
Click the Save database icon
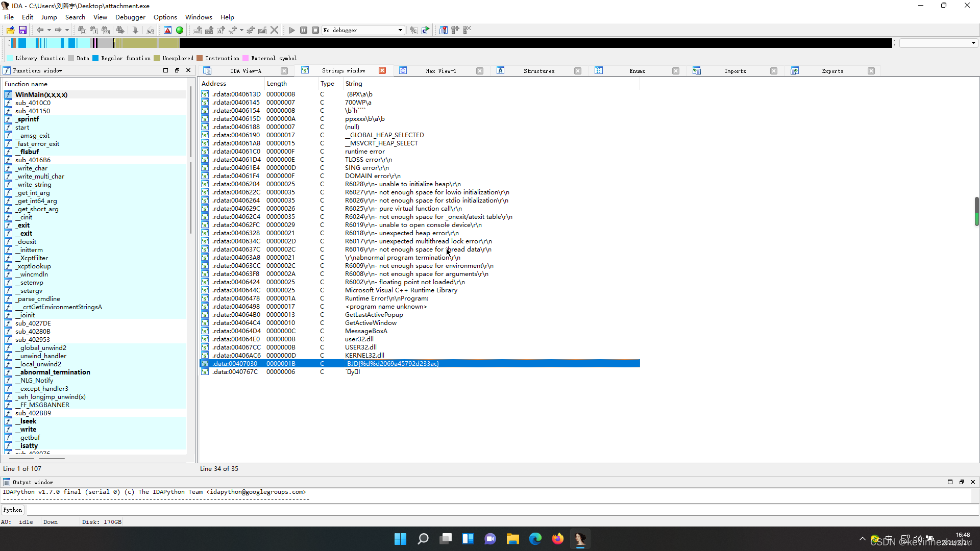point(22,30)
